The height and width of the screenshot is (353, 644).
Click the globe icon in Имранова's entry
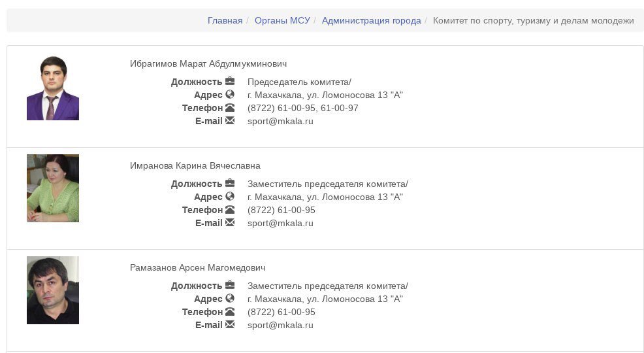[230, 197]
